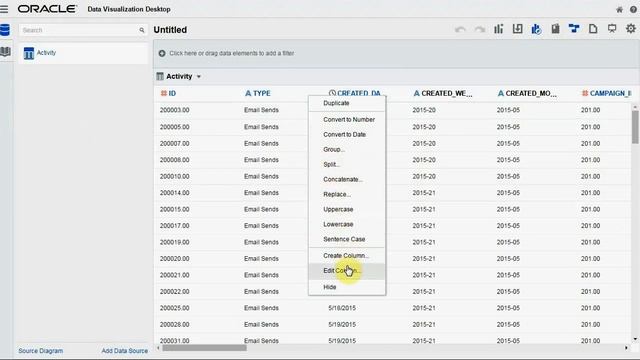Open the presentation mode icon
This screenshot has height=360, width=640.
612,29
